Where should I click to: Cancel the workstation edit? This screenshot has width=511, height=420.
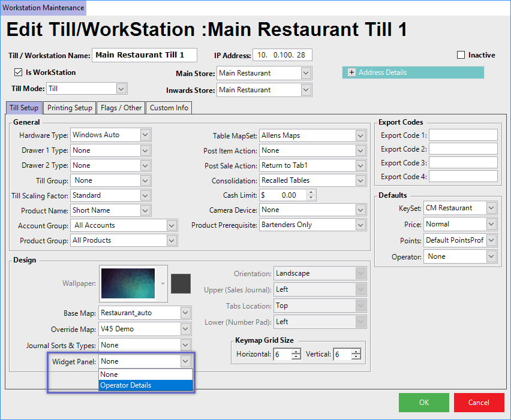point(479,403)
